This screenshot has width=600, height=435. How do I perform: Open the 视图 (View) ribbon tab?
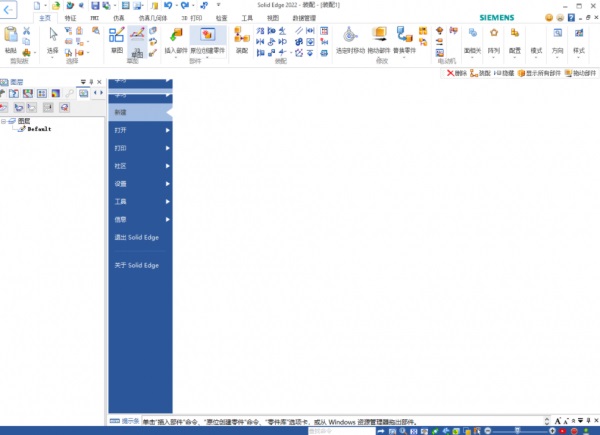tap(273, 18)
